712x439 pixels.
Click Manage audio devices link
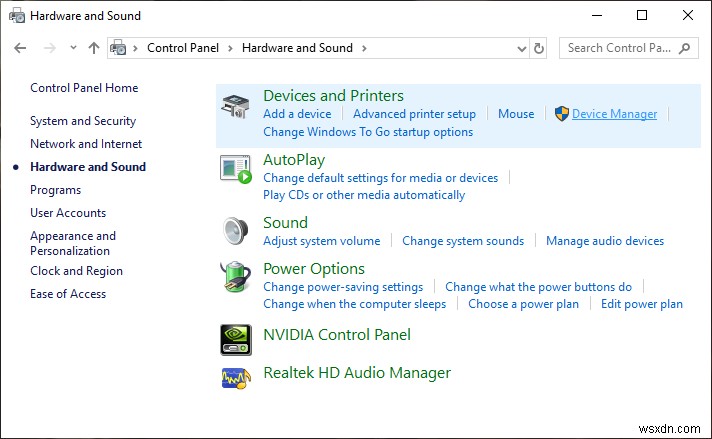(x=604, y=241)
